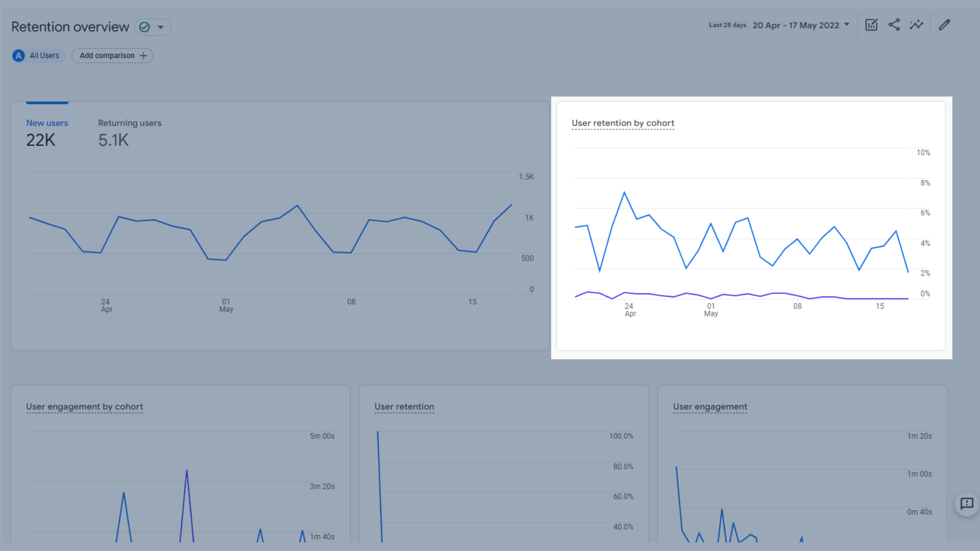Image resolution: width=980 pixels, height=551 pixels.
Task: Click the All Users segment chip
Action: pos(44,56)
